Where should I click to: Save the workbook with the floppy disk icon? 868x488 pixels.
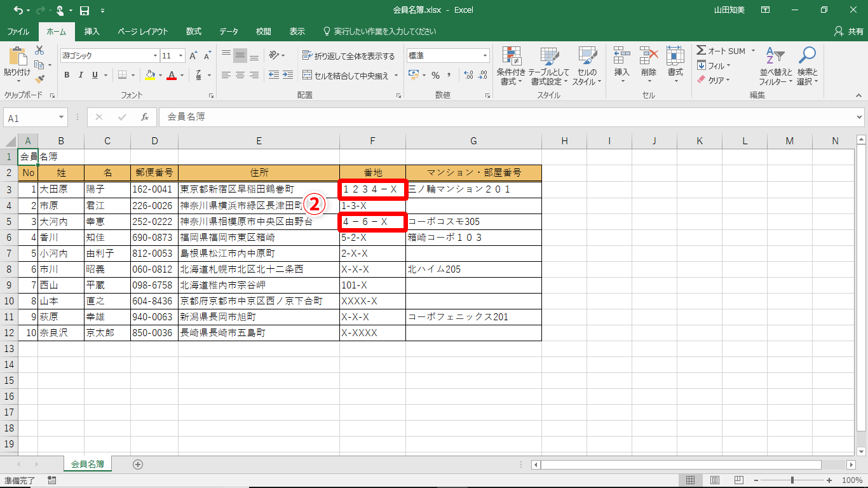85,10
